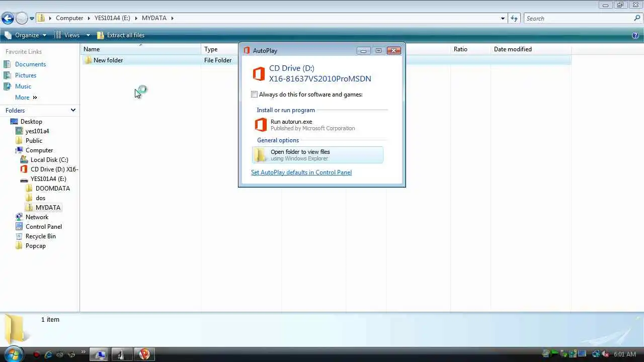Select Computer in the address breadcrumb
Image resolution: width=644 pixels, height=362 pixels.
(x=69, y=18)
